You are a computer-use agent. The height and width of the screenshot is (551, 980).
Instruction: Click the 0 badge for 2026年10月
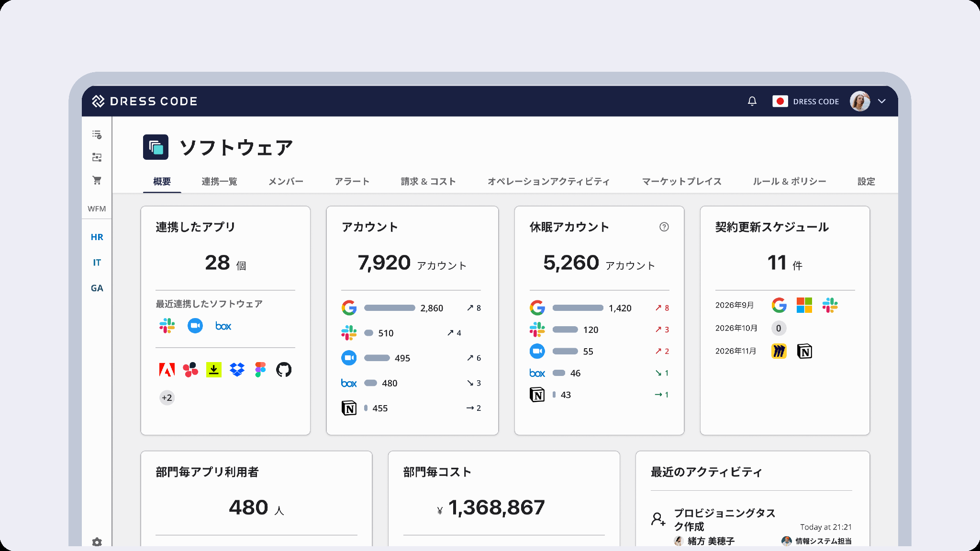(x=779, y=328)
